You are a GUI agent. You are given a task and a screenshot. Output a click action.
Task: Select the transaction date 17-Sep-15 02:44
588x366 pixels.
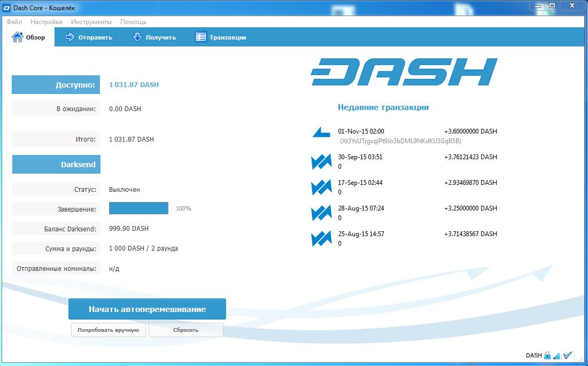tap(360, 183)
